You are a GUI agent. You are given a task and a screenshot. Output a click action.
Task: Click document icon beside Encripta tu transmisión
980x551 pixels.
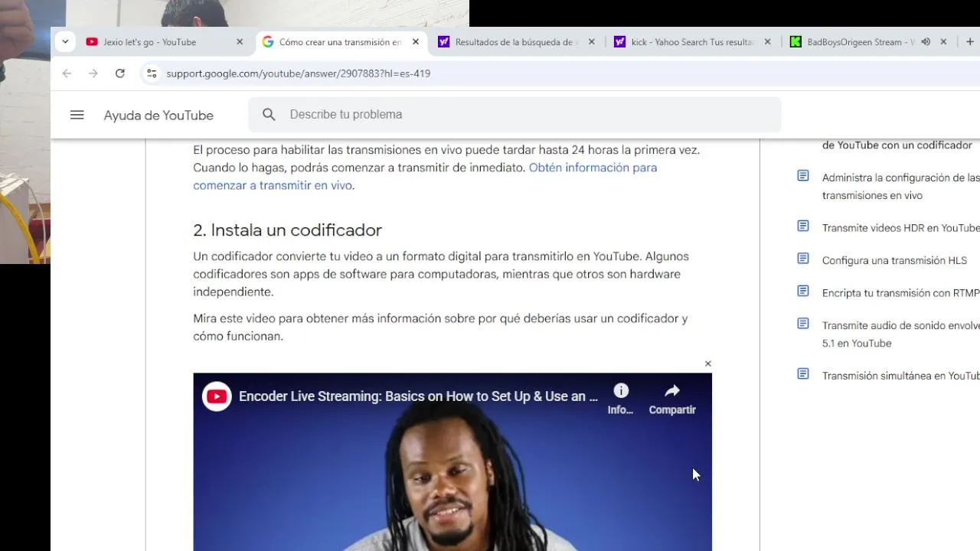pos(802,291)
